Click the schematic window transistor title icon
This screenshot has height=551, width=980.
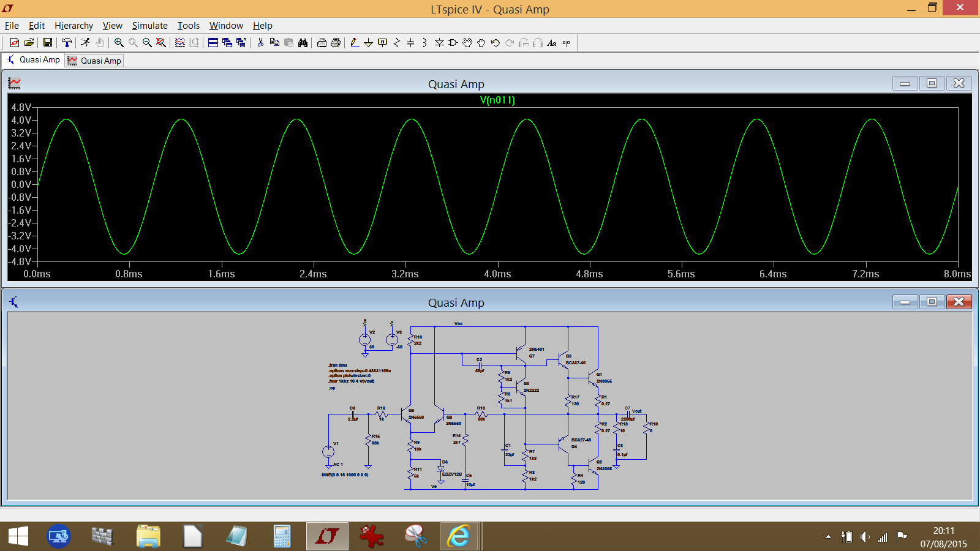coord(14,302)
